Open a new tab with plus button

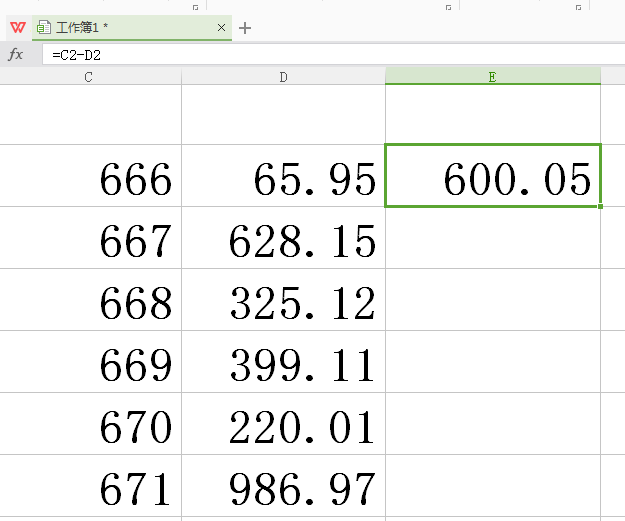click(245, 28)
